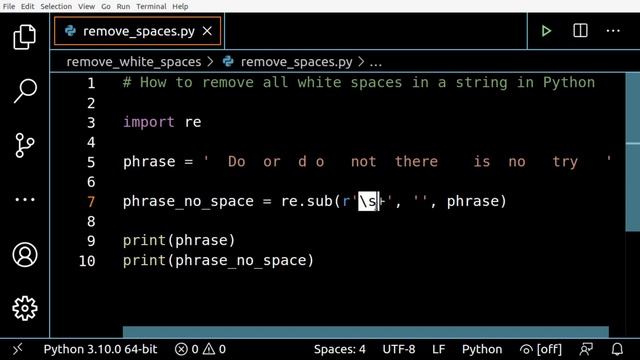This screenshot has height=360, width=640.
Task: Click line number 7 in gutter
Action: 91,202
